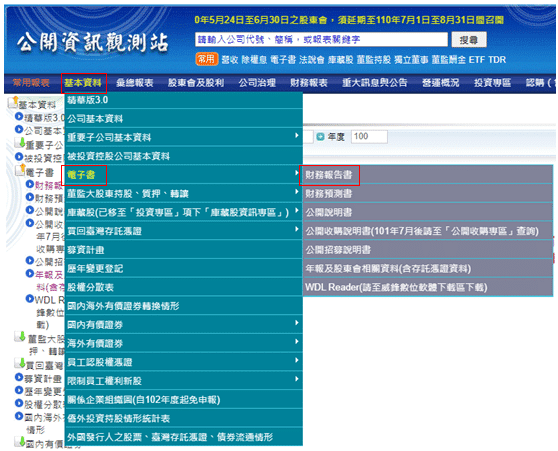Viewport: 558px width, 451px height.
Task: Expand the 董監大股東持股、質押、轉讓 submenu arrow
Action: (x=296, y=192)
